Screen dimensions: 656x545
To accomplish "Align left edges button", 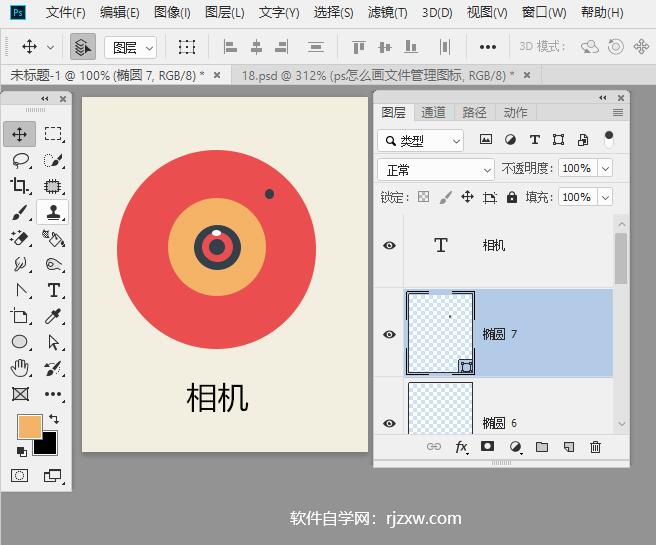I will tap(230, 47).
